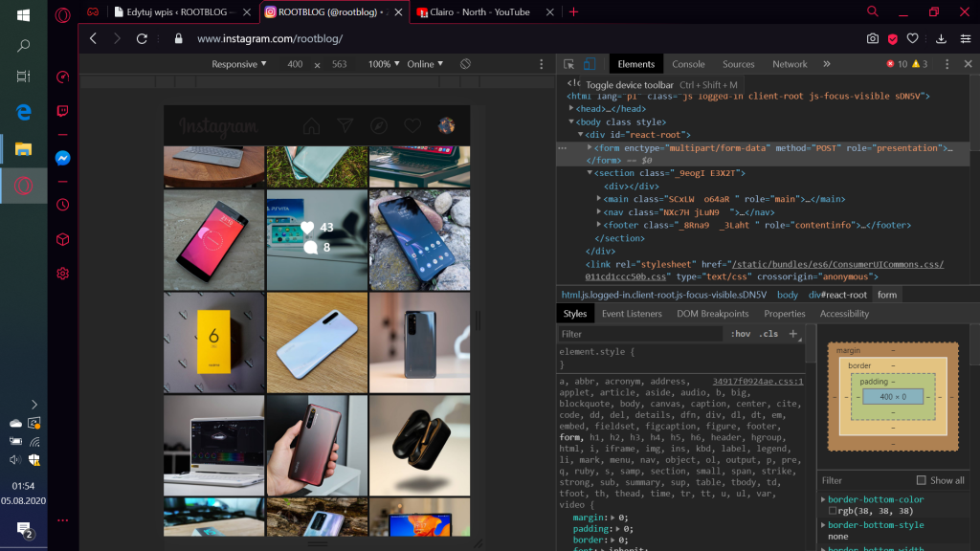Open the Online throttling dropdown
This screenshot has width=980, height=551.
pyautogui.click(x=425, y=64)
